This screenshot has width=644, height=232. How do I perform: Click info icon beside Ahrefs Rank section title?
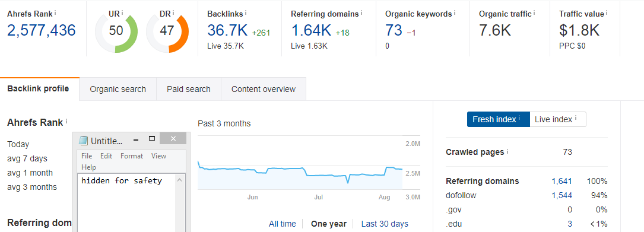coord(66,122)
